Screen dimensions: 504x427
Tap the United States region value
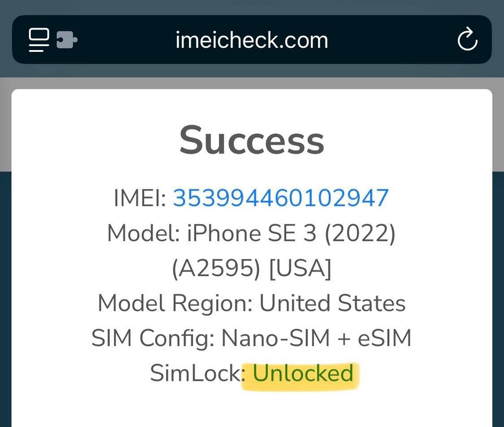click(x=332, y=303)
